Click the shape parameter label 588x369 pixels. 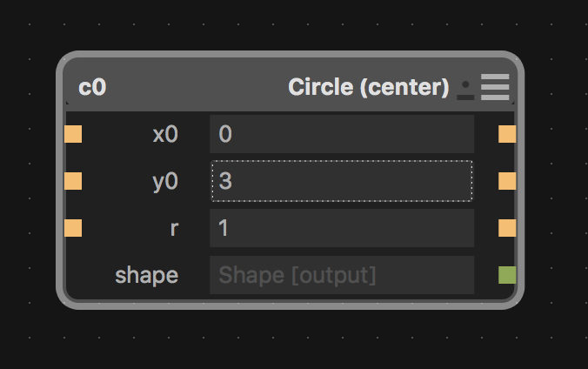pos(146,276)
